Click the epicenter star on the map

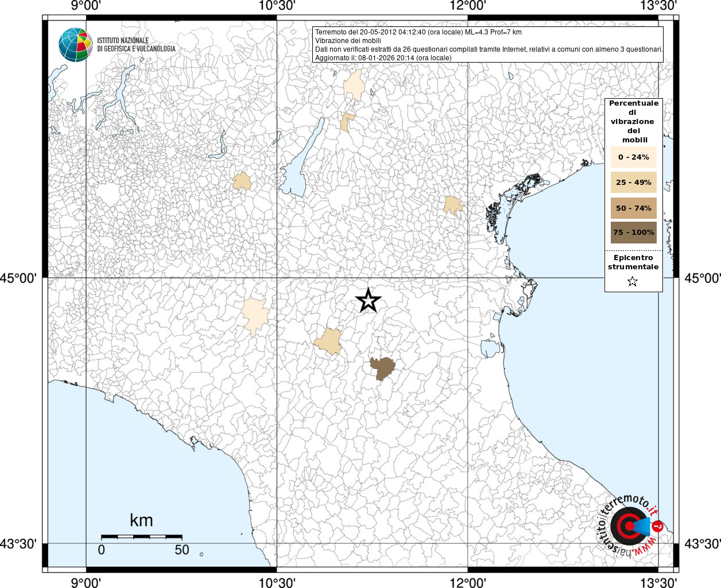(368, 300)
